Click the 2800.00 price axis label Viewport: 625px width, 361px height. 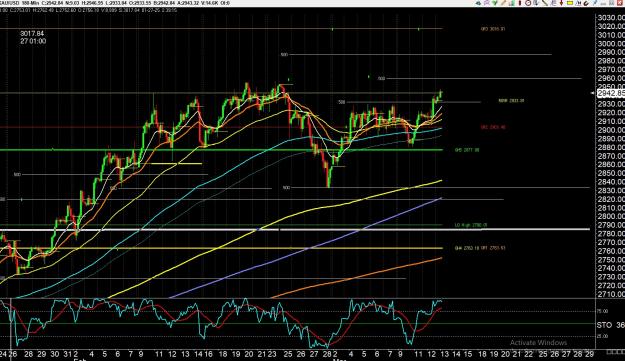611,216
